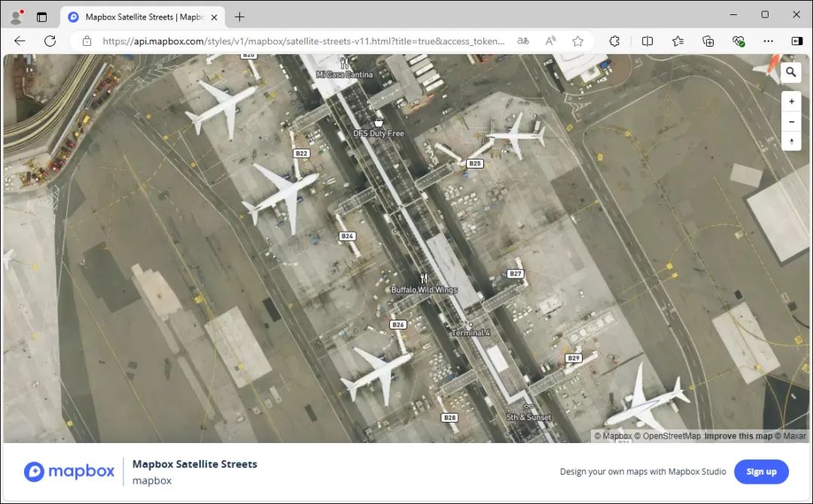Open the browser profile avatar
This screenshot has width=813, height=504.
tap(17, 17)
